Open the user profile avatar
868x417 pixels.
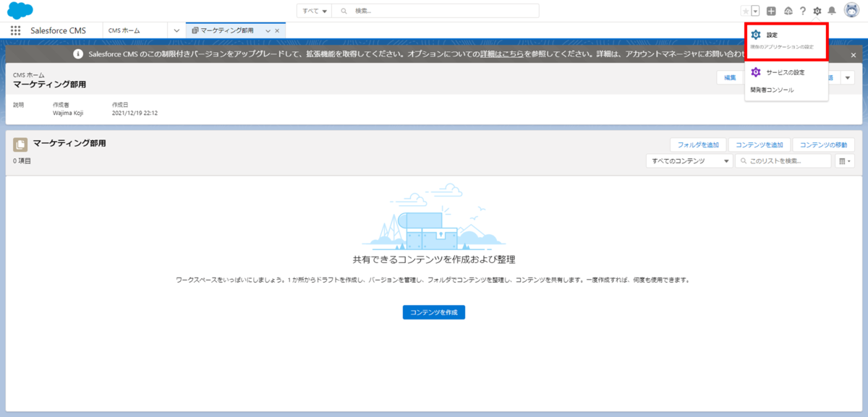coord(851,11)
